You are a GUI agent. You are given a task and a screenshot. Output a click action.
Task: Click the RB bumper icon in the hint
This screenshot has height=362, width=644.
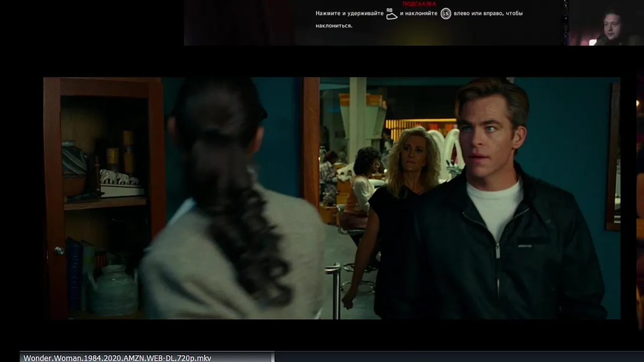tap(391, 14)
